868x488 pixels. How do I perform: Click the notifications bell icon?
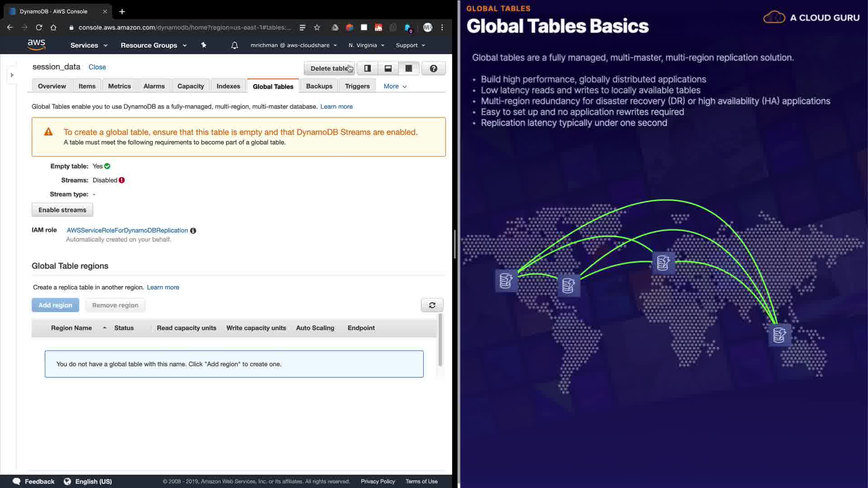(234, 45)
